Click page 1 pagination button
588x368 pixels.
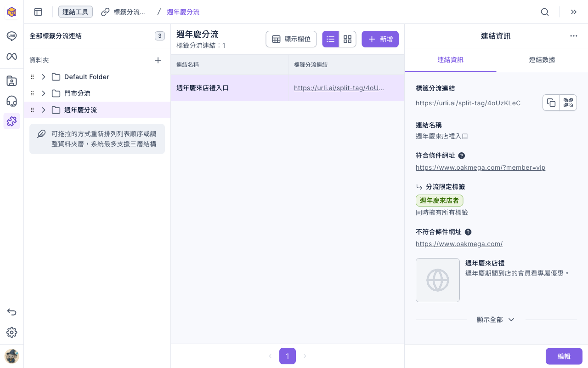coord(288,356)
